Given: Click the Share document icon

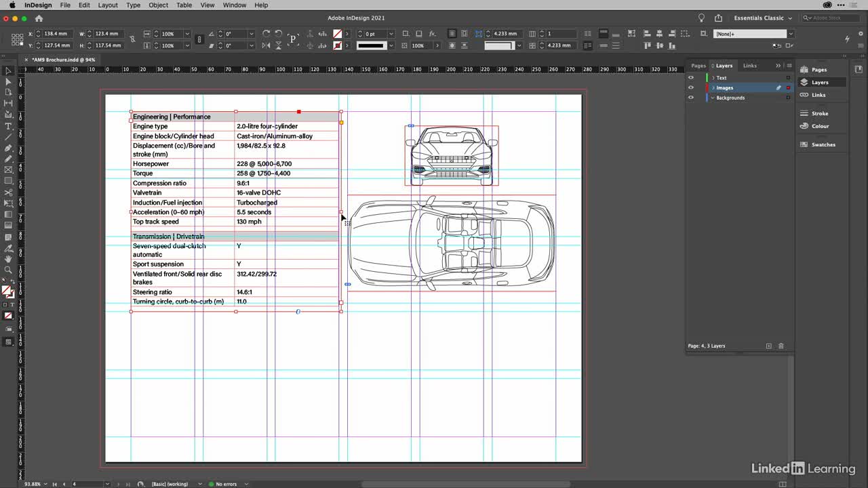Looking at the screenshot, I should pyautogui.click(x=718, y=18).
